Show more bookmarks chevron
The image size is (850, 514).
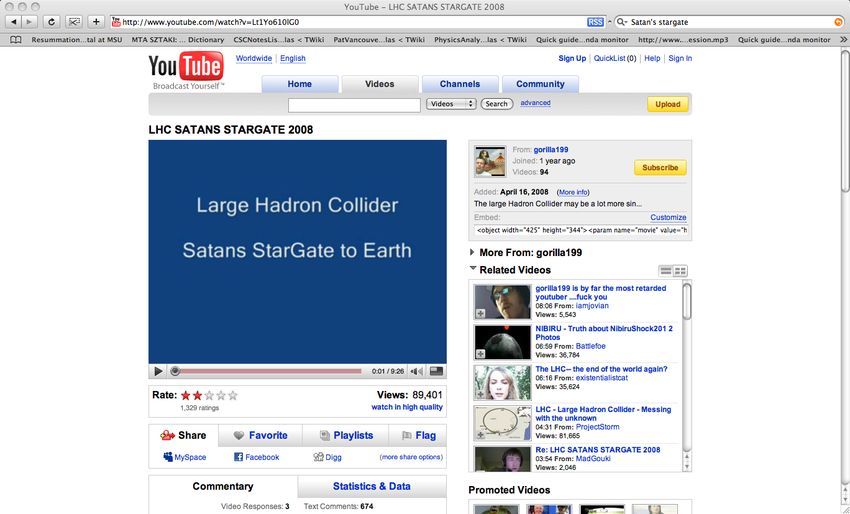843,40
